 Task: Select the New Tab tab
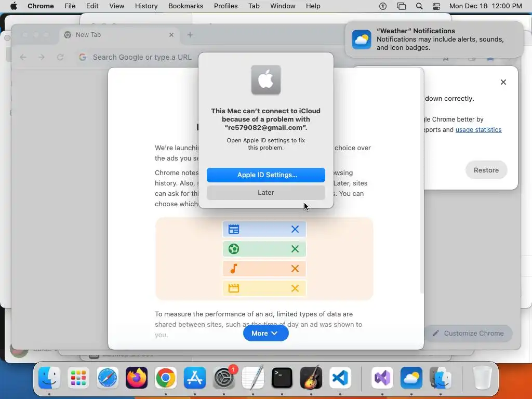[119, 35]
